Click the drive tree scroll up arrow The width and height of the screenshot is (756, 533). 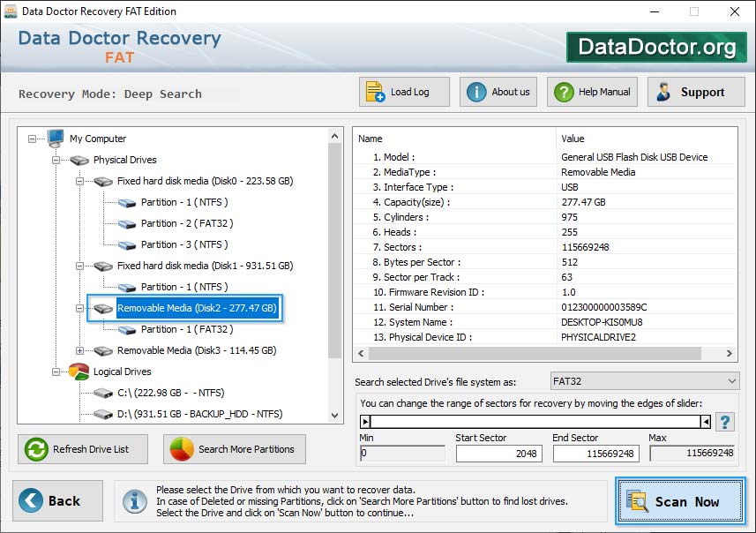[x=335, y=137]
